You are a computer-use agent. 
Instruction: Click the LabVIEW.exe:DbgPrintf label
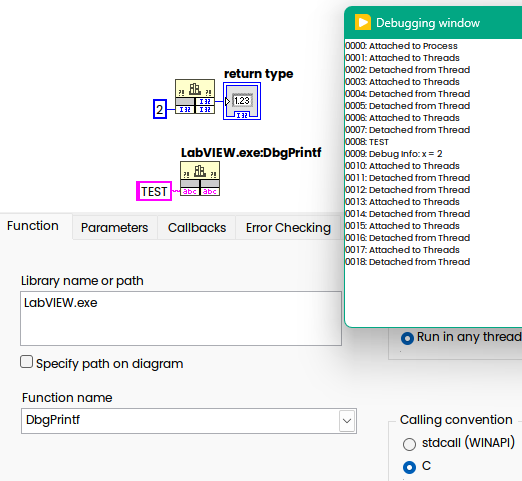[x=251, y=153]
